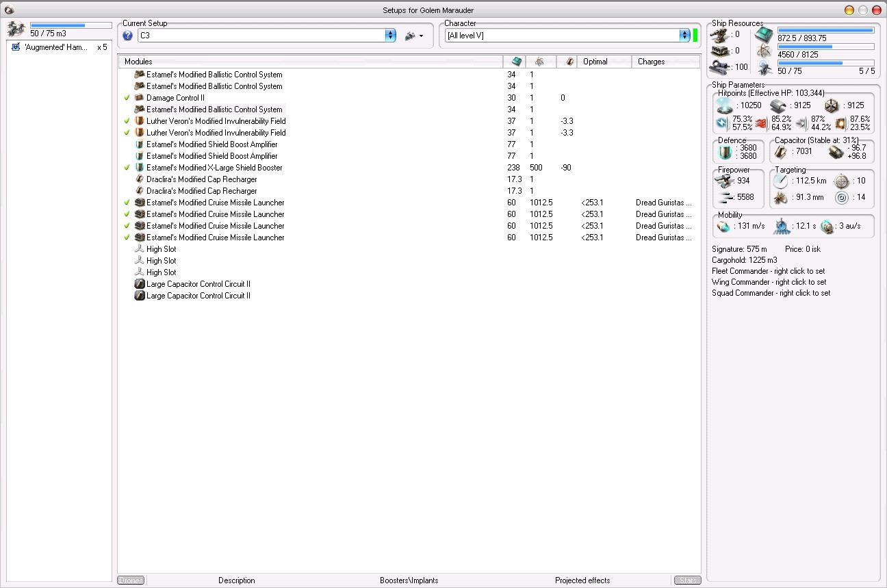Click the capacitor icon showing 7031

(782, 151)
